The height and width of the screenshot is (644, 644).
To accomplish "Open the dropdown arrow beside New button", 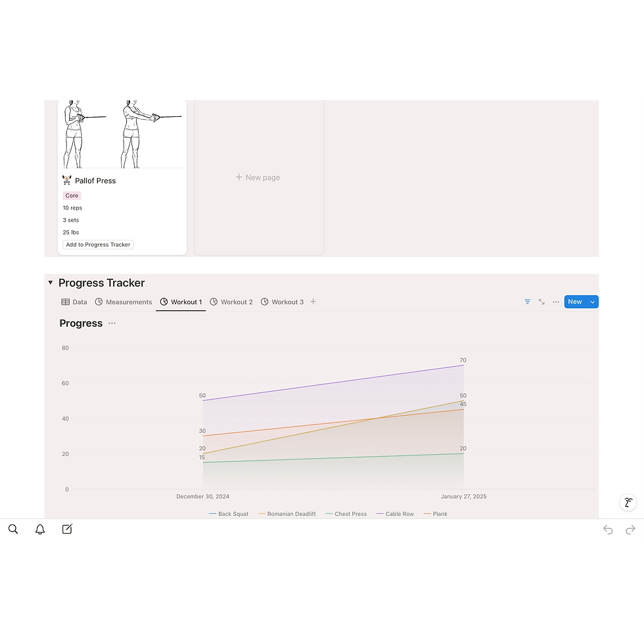I will 592,302.
